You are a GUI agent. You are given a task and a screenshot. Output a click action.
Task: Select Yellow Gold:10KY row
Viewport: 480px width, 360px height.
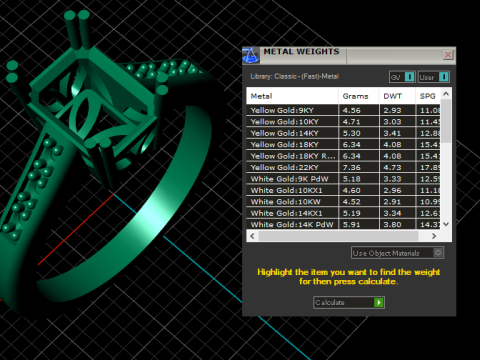click(x=343, y=122)
